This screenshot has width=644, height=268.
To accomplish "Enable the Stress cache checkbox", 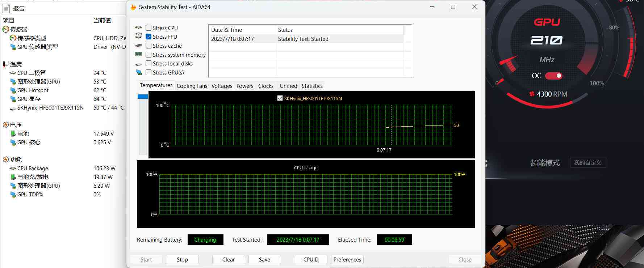I will coord(149,46).
